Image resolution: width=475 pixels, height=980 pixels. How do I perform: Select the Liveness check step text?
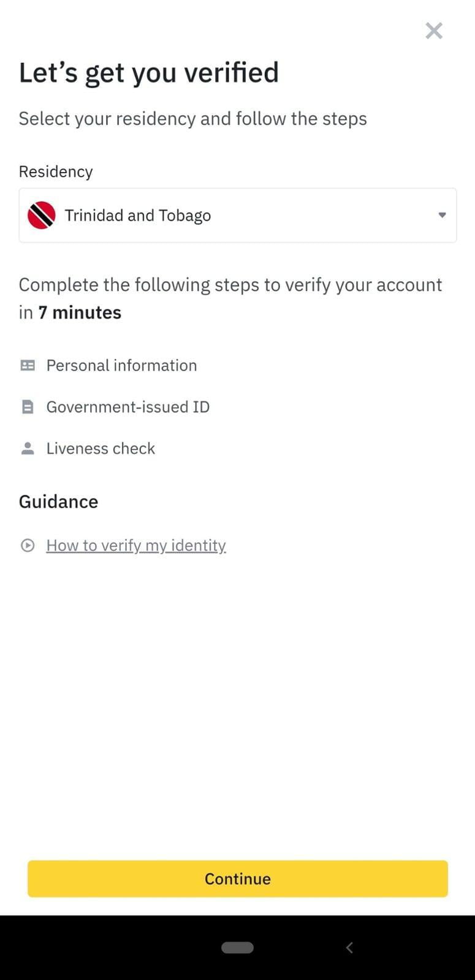101,449
